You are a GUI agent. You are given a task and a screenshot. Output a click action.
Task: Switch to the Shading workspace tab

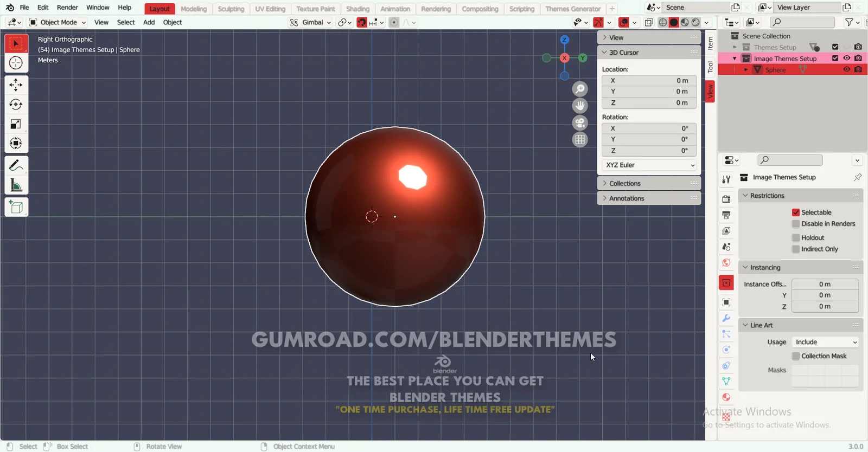358,9
